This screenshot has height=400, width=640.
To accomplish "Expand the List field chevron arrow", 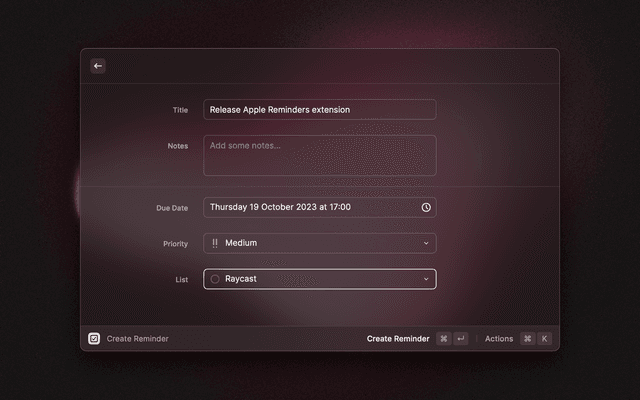I will [426, 279].
